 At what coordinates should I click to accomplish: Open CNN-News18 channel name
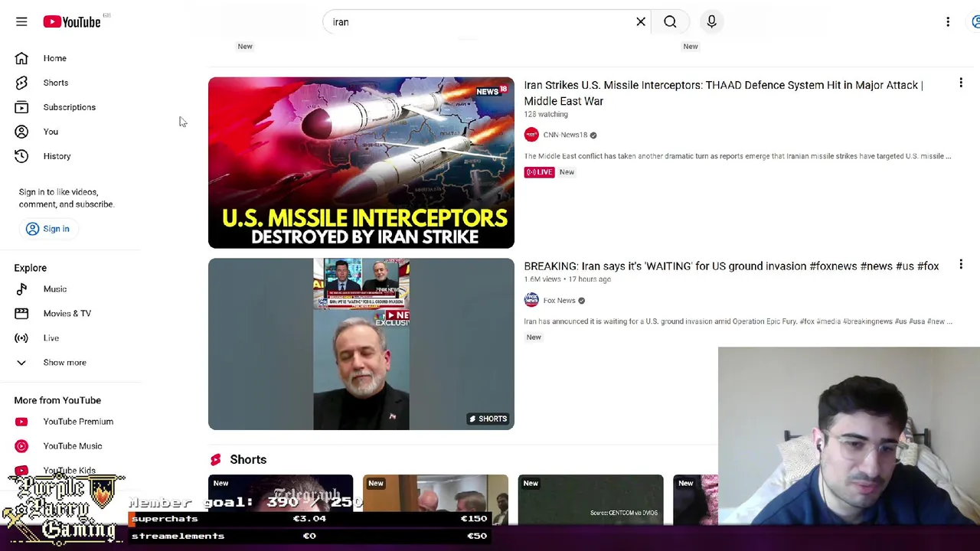click(x=565, y=135)
